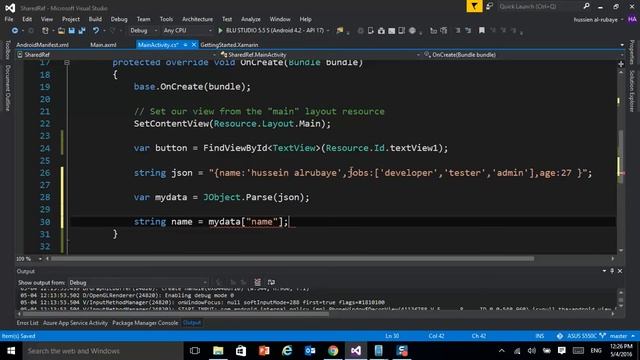Save the current file via toolbar
This screenshot has height=360, width=640.
[x=71, y=31]
